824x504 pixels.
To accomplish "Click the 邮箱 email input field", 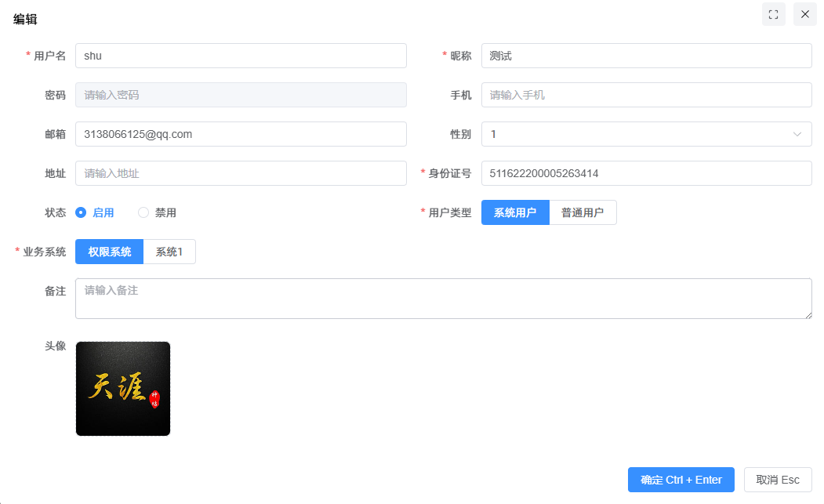I will point(241,134).
